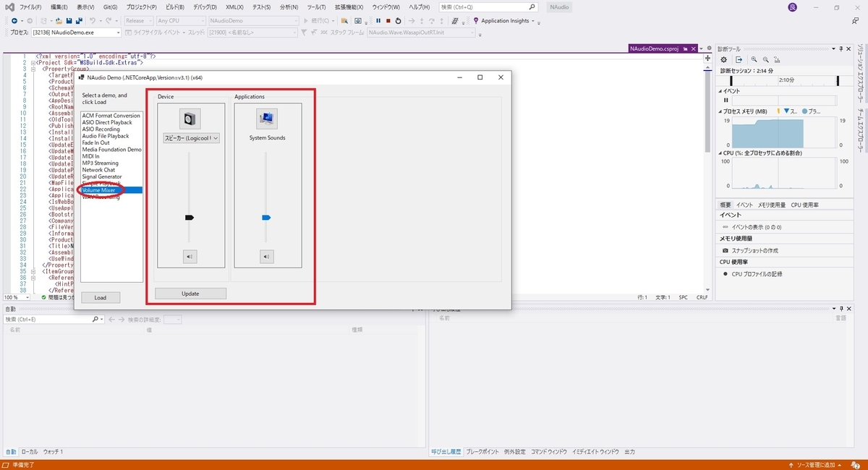Click スナップショットの作成 link
Image resolution: width=868 pixels, height=470 pixels.
(x=754, y=250)
